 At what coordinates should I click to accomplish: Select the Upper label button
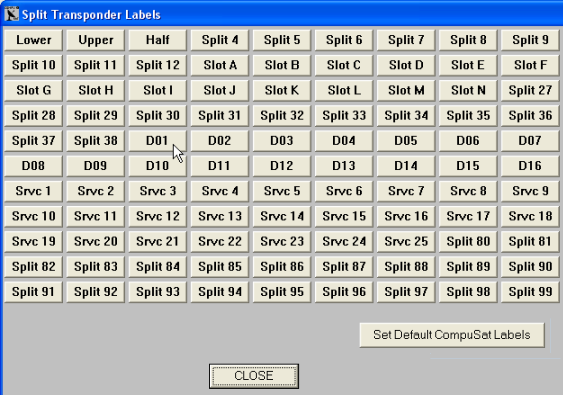click(96, 40)
